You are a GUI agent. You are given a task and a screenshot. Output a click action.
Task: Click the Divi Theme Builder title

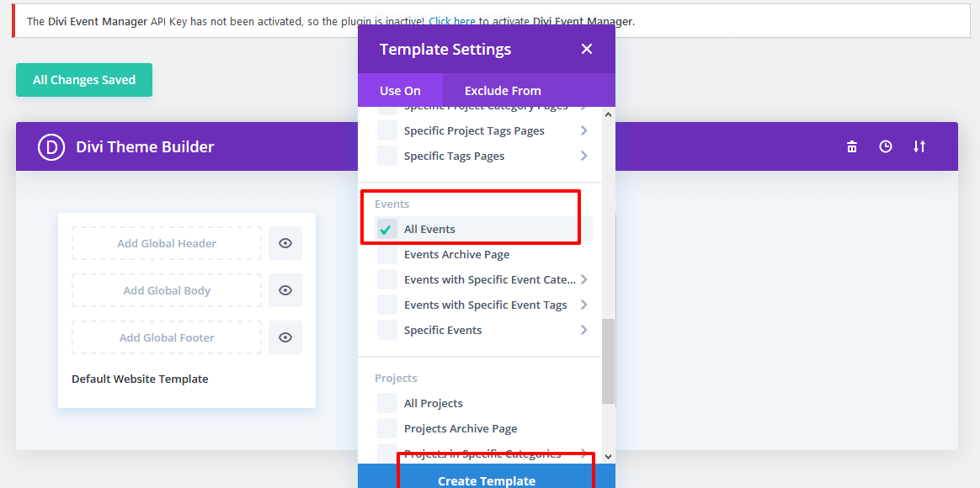pyautogui.click(x=145, y=147)
